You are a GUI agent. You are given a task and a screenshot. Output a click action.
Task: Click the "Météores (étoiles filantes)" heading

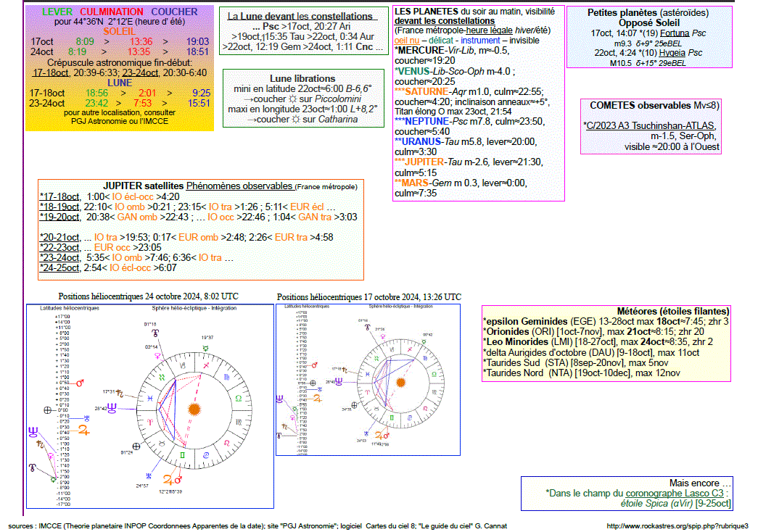click(673, 311)
